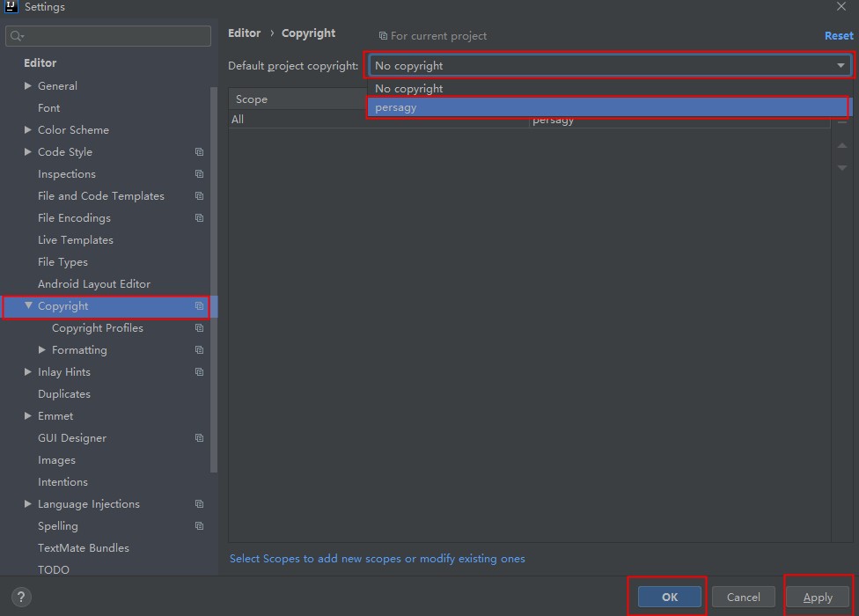Screen dimensions: 859x616
Task: Expand the Color Scheme node
Action: click(28, 130)
